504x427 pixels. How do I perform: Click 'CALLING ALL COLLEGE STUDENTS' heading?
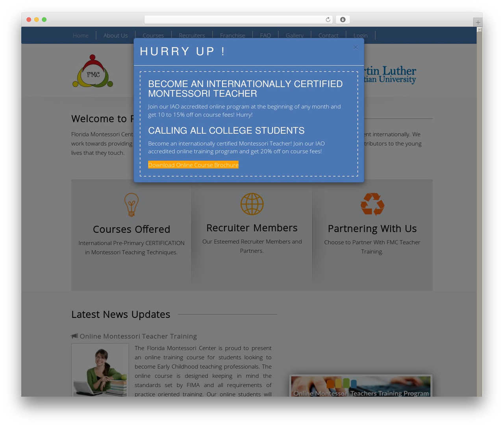click(x=226, y=130)
